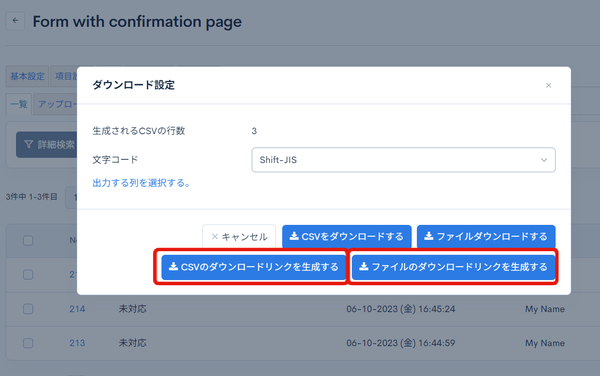Click ファイルのダウンロードリンクを生成する button
This screenshot has width=600, height=376.
(453, 267)
